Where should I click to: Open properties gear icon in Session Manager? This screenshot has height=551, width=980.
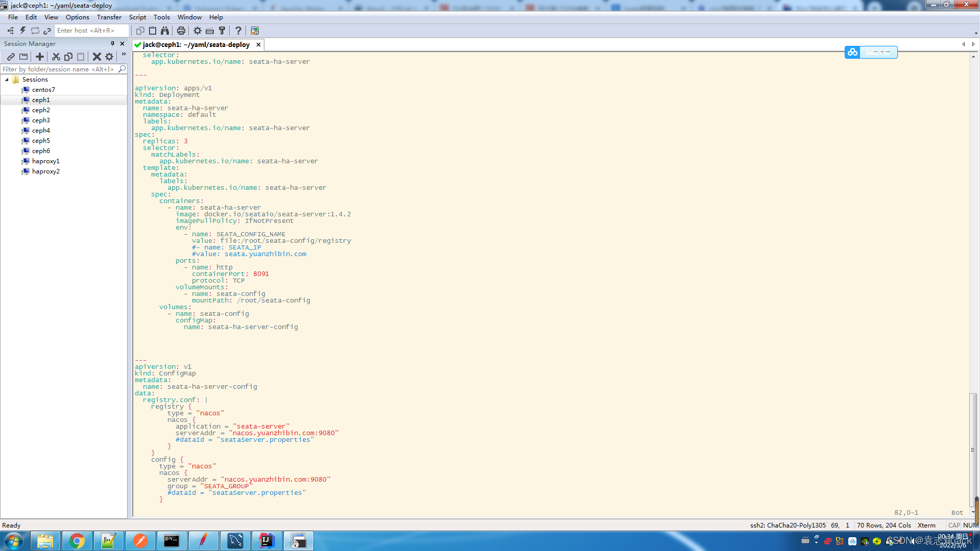[x=109, y=57]
